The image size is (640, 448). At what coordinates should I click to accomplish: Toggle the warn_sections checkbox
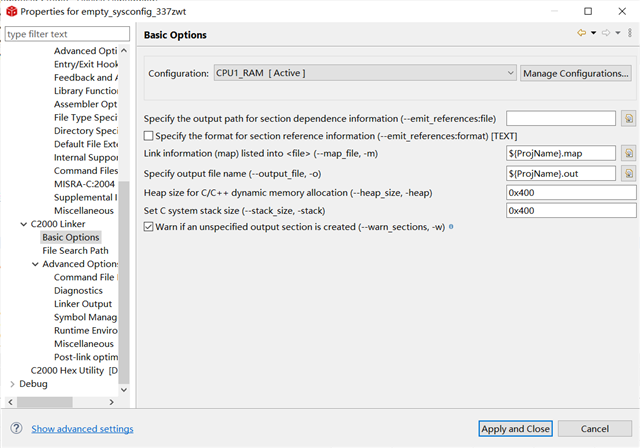(149, 228)
